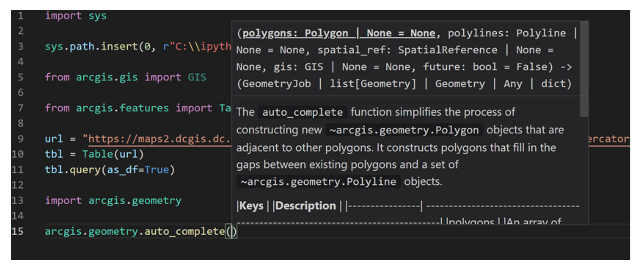Click the True value on line 11
644x271 pixels.
coord(156,170)
